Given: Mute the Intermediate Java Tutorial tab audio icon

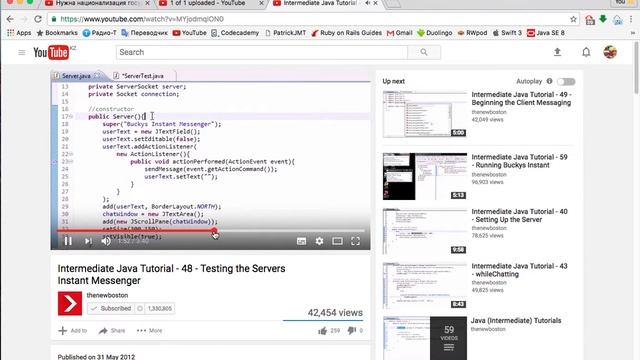Looking at the screenshot, I should pyautogui.click(x=368, y=3).
